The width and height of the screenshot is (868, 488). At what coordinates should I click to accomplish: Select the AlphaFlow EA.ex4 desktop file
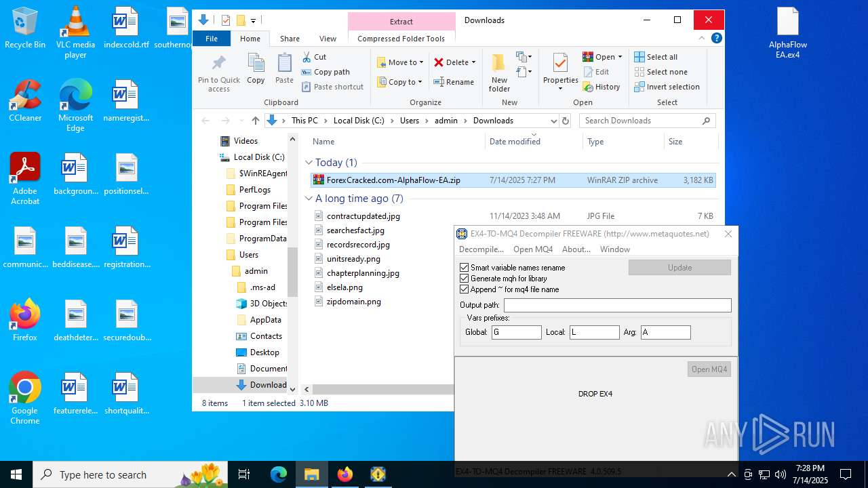click(x=788, y=33)
